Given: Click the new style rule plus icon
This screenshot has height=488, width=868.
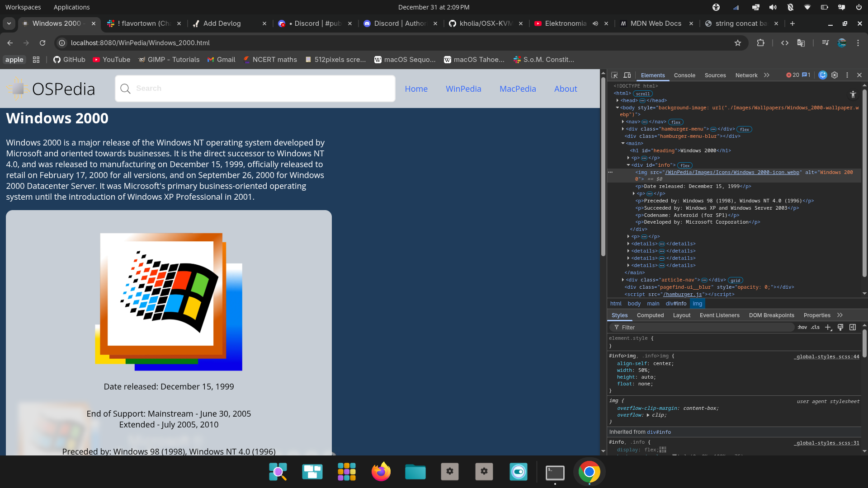Looking at the screenshot, I should [828, 327].
